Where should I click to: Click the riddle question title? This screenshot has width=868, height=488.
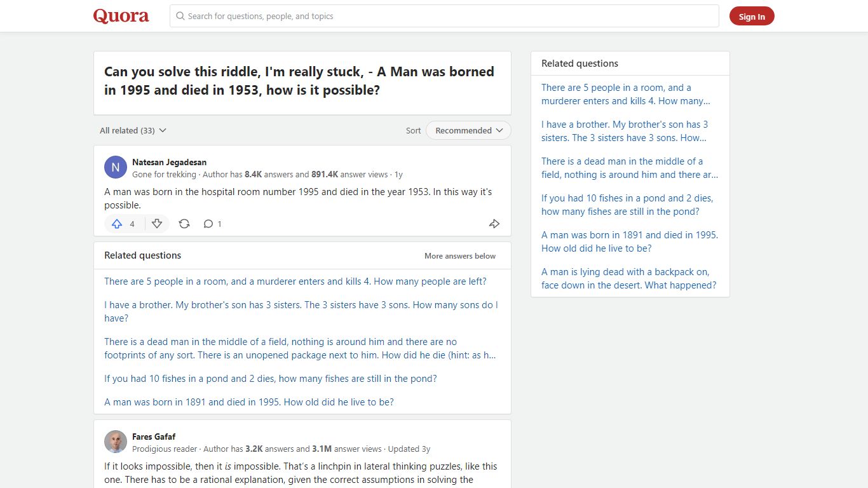click(299, 81)
